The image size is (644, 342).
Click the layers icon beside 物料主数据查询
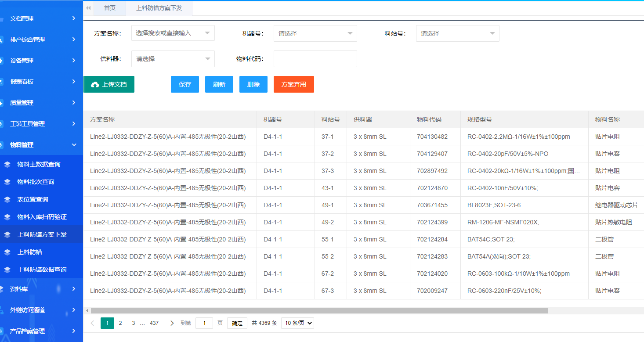pos(7,164)
